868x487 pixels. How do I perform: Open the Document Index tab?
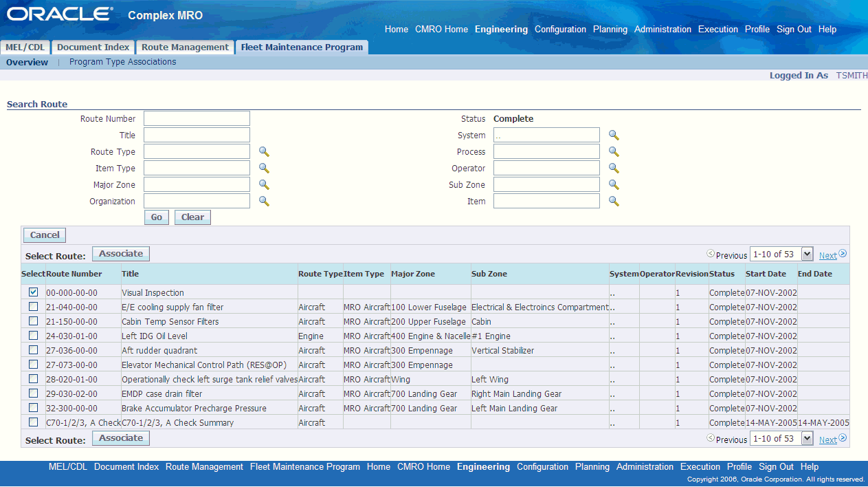(93, 47)
